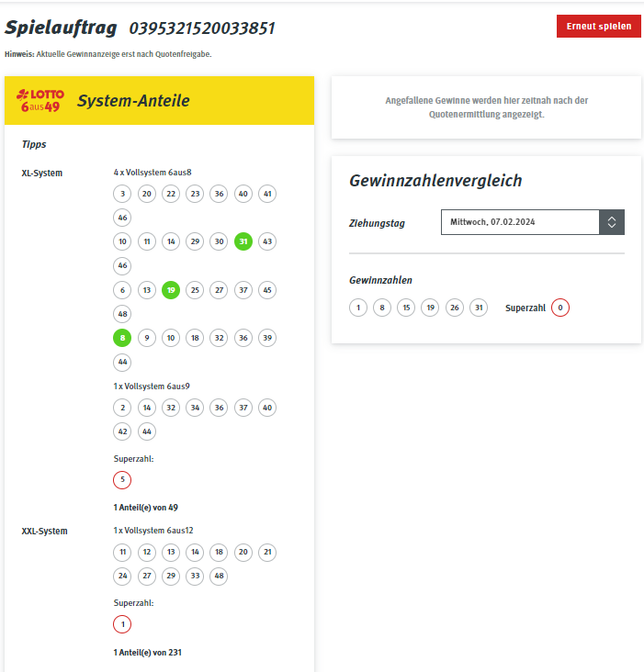Click the LOTTO 6aus49 logo
The image size is (644, 672).
point(40,101)
